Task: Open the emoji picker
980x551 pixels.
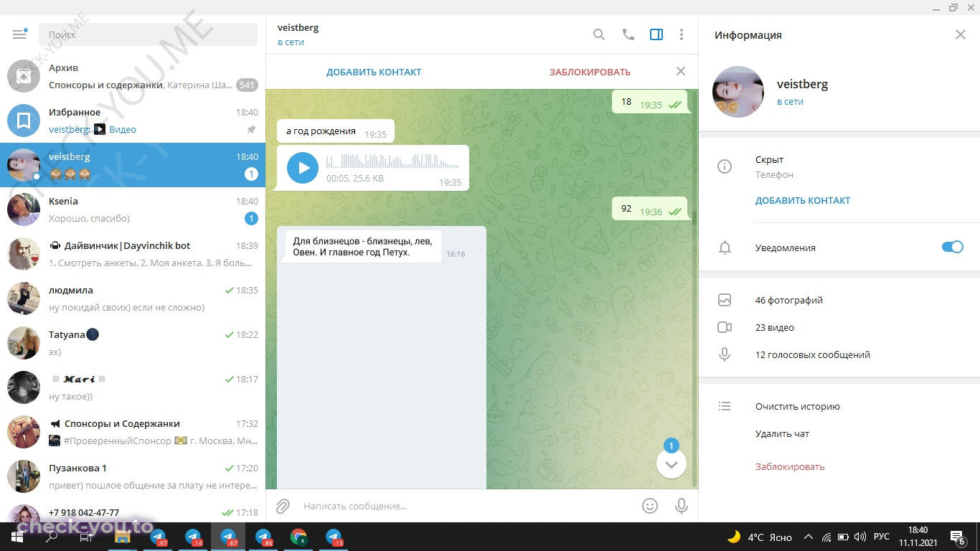Action: coord(650,506)
